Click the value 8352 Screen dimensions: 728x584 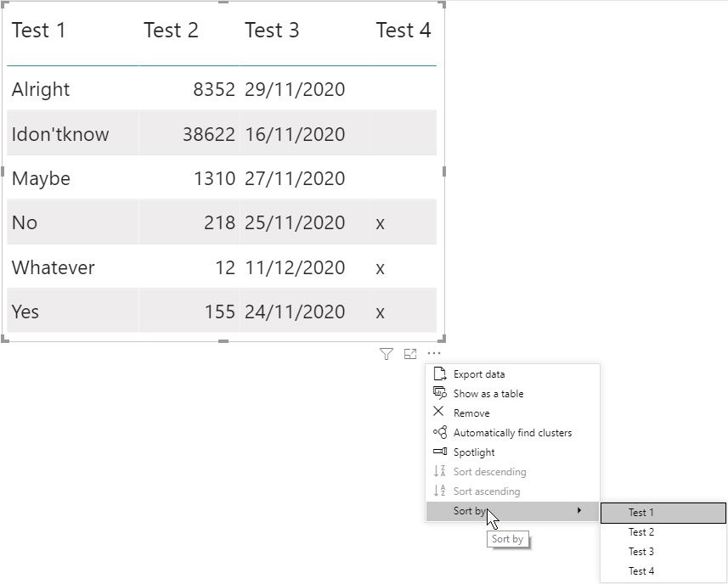click(x=214, y=89)
